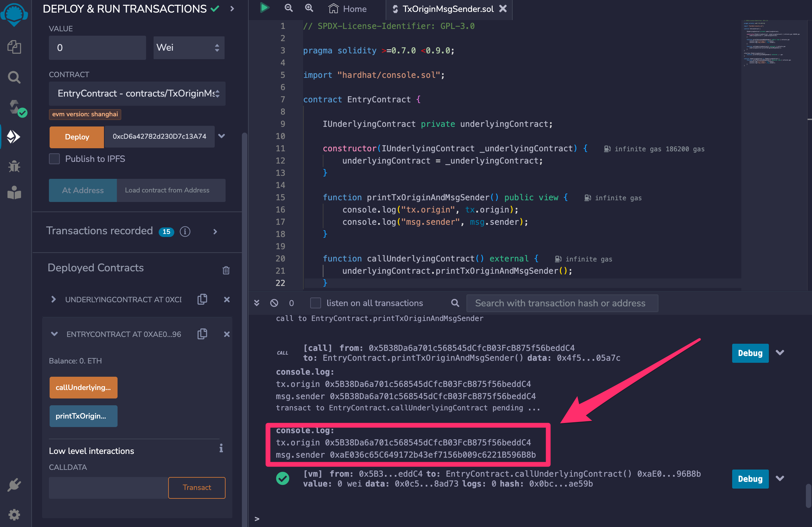Click the Deploy button for EntryContract

click(76, 137)
